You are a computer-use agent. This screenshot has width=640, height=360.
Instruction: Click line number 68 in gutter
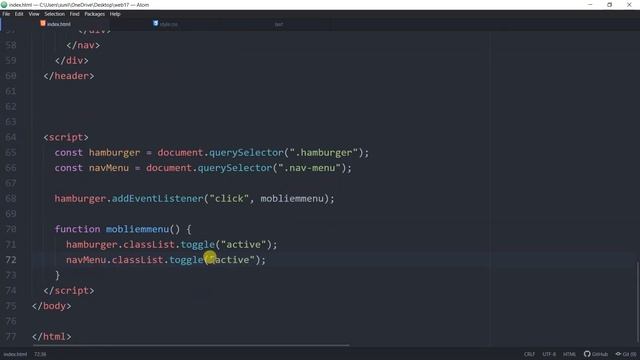[11, 198]
